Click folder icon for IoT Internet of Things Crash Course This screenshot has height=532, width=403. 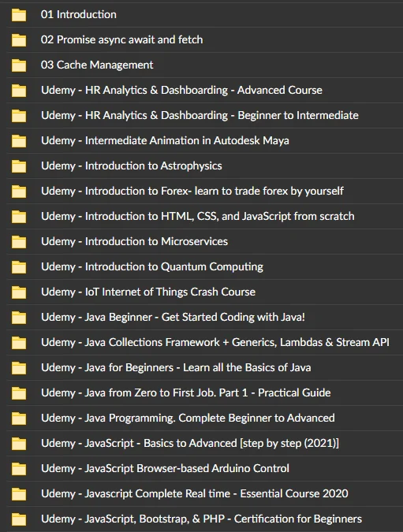pyautogui.click(x=19, y=292)
